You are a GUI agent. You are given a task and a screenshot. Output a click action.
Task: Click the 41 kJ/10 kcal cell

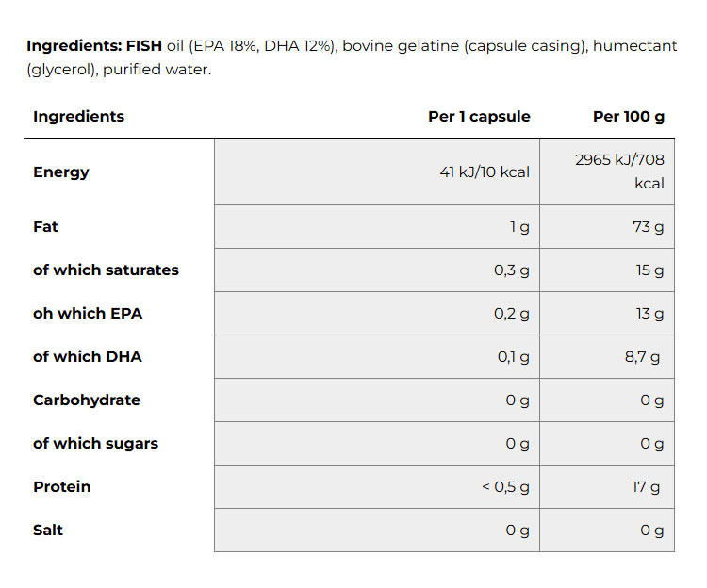pyautogui.click(x=377, y=171)
